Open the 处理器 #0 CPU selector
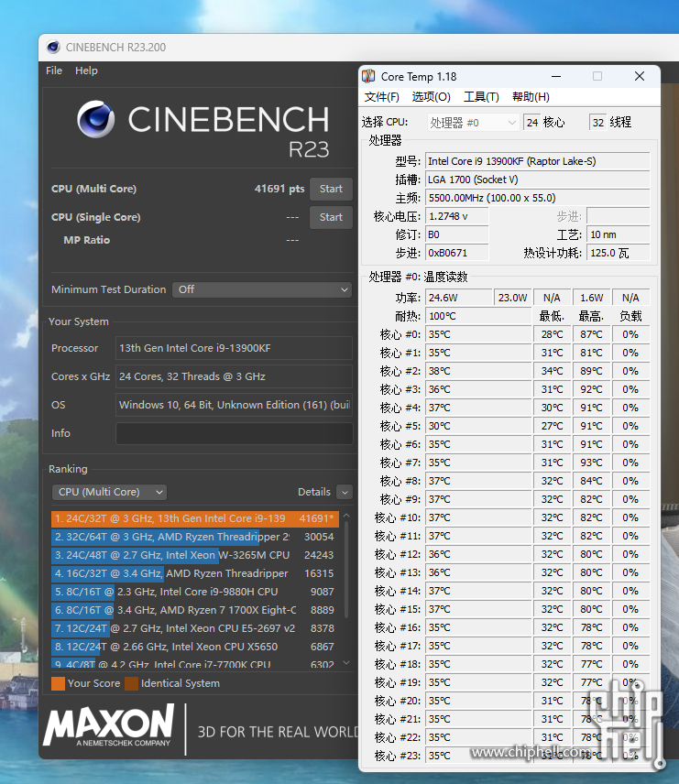Image resolution: width=679 pixels, height=784 pixels. click(473, 123)
